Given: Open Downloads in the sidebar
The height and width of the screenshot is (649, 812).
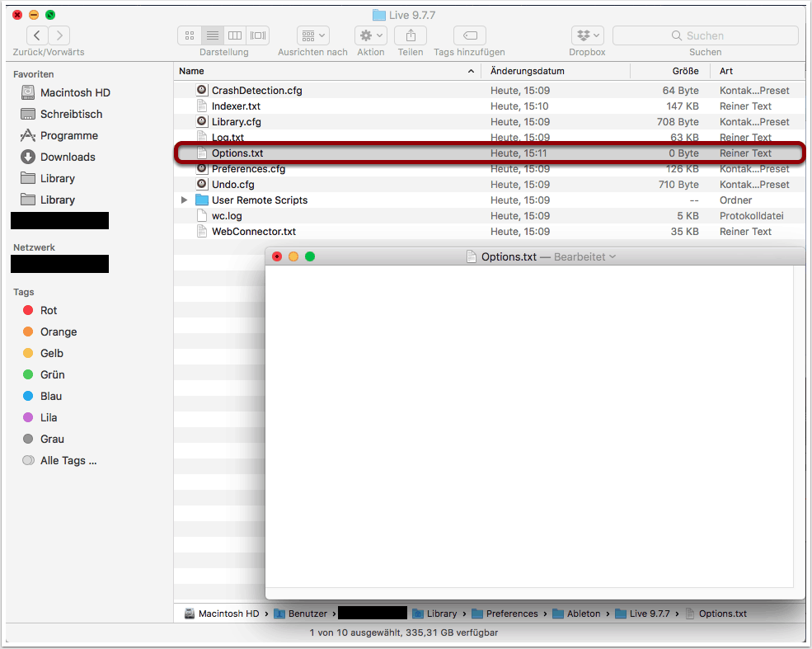Looking at the screenshot, I should (x=68, y=157).
